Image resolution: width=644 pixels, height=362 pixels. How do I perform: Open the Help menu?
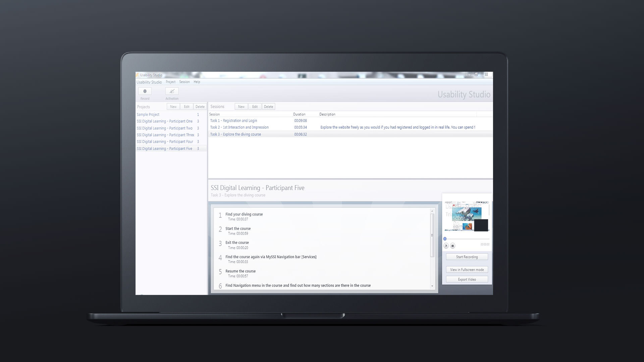pyautogui.click(x=197, y=82)
